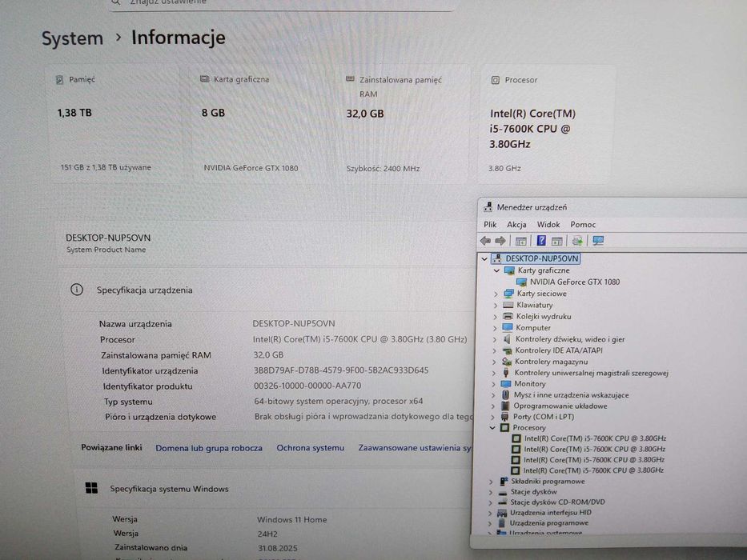
Task: Collapse the Karty graficzne branch
Action: coord(496,270)
